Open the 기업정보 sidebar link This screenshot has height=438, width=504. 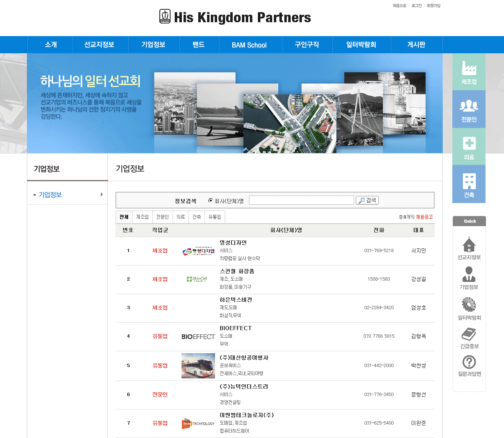50,195
